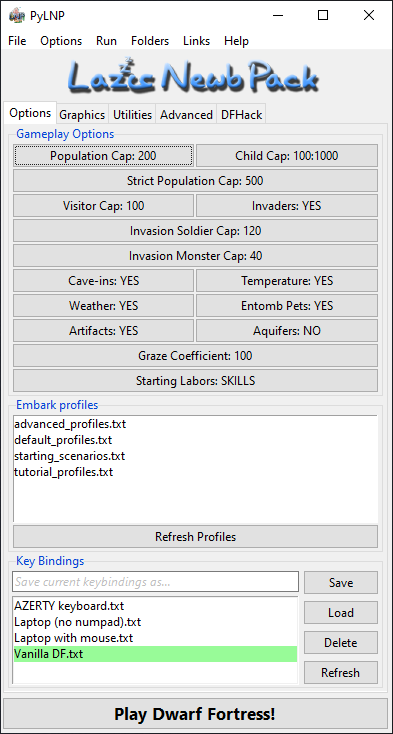Image resolution: width=393 pixels, height=734 pixels.
Task: Switch to the Graphics tab
Action: click(x=82, y=115)
